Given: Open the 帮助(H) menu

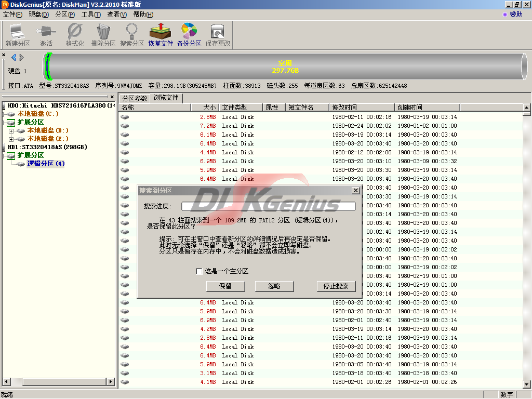Looking at the screenshot, I should coord(143,15).
